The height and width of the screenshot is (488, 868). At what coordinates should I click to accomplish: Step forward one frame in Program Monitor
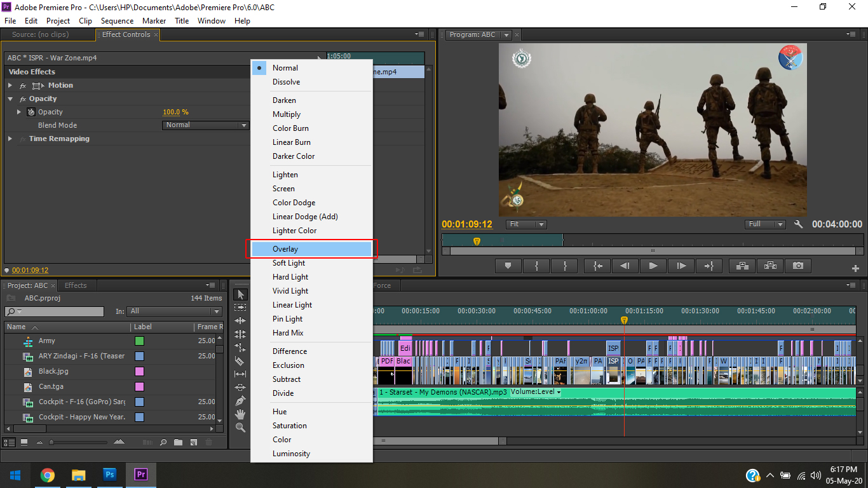click(681, 266)
